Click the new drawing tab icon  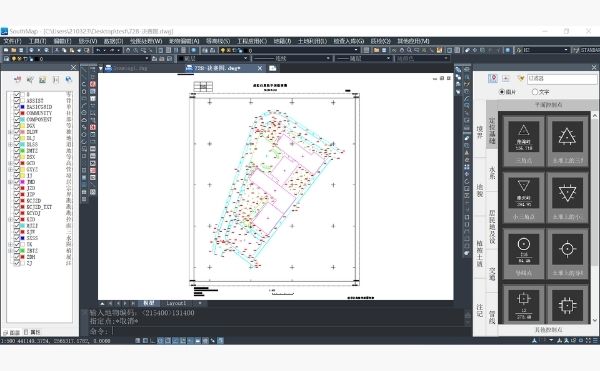(x=272, y=68)
